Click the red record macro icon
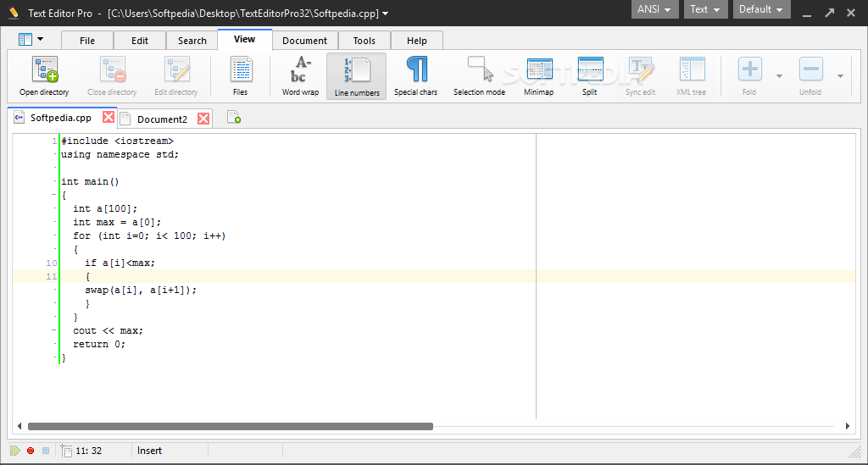The image size is (868, 465). (31, 451)
